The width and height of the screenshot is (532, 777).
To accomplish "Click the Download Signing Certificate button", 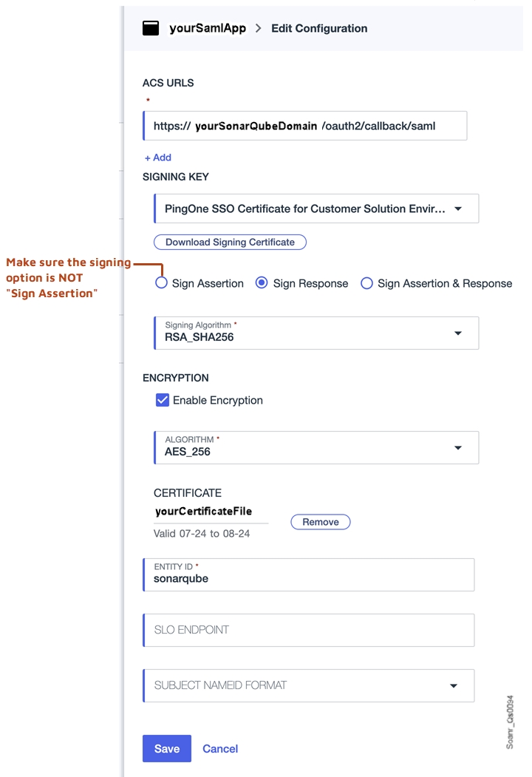I will tap(230, 242).
